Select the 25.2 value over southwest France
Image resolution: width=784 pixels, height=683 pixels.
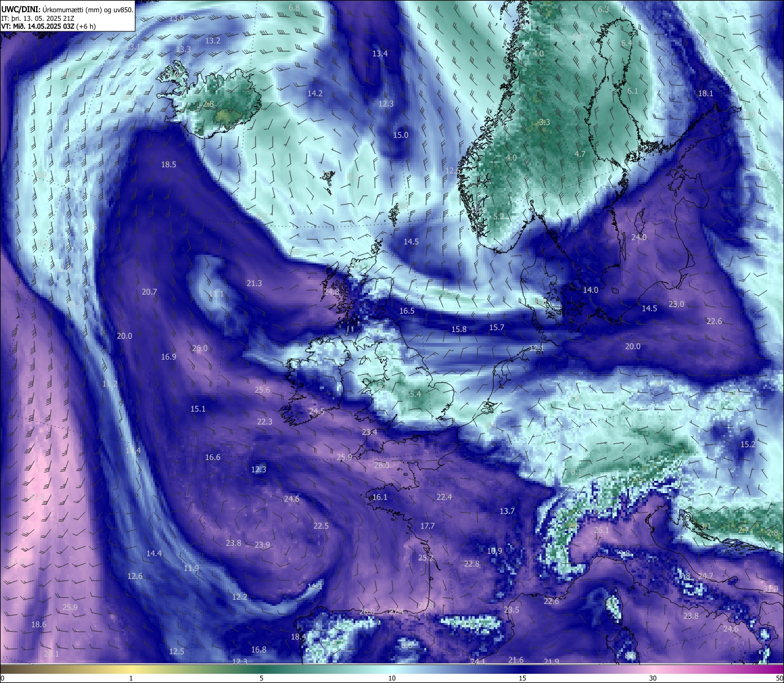click(x=426, y=558)
